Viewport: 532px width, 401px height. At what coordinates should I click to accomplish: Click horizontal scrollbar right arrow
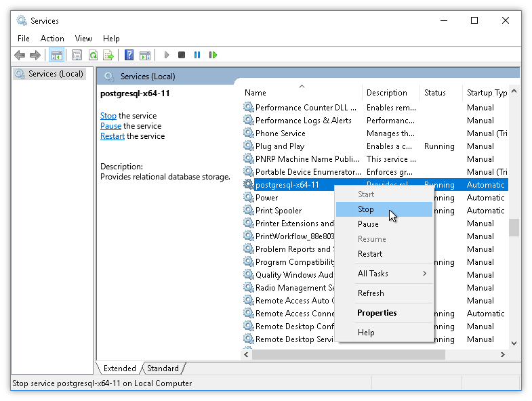(x=503, y=354)
